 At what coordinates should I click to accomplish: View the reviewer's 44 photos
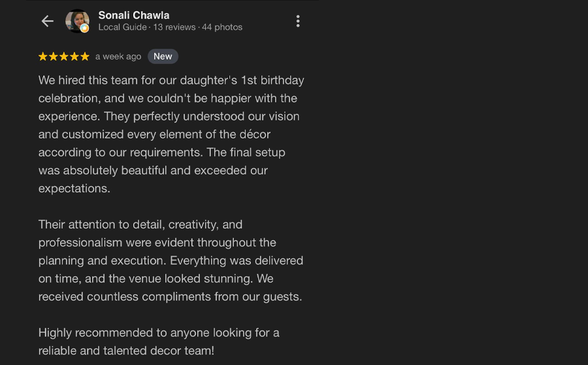222,27
